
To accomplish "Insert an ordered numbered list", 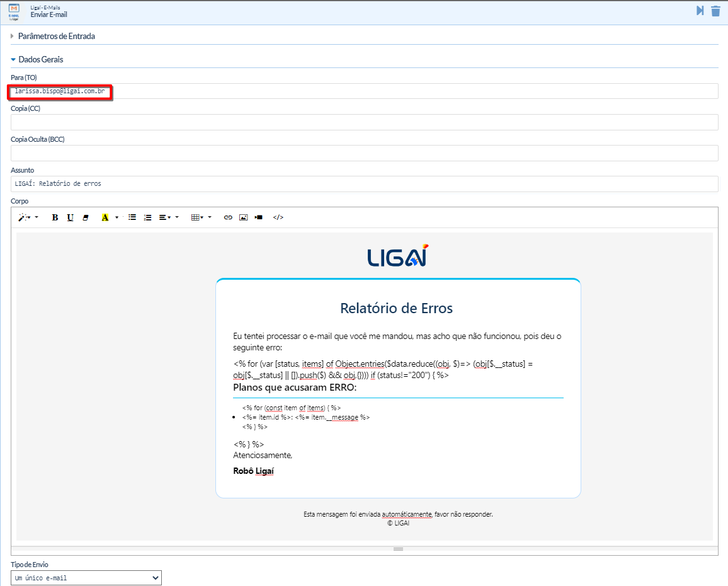I will pos(147,217).
